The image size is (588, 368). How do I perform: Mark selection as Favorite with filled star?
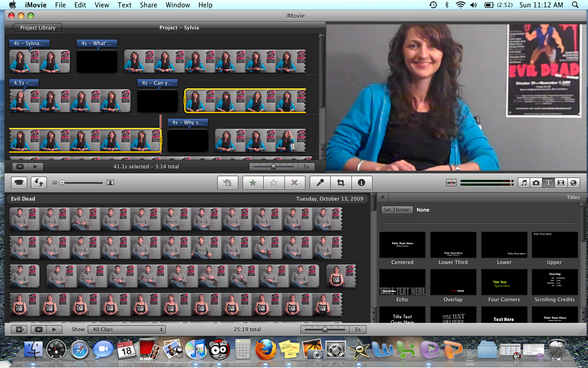[253, 183]
